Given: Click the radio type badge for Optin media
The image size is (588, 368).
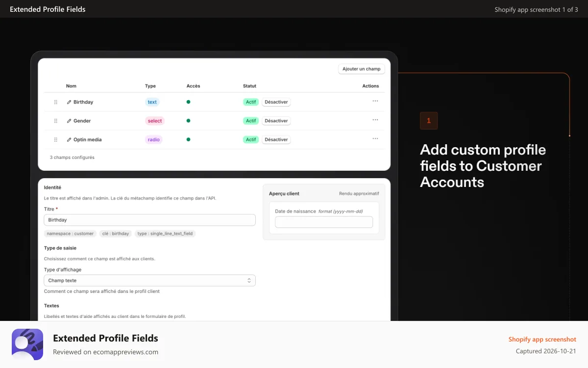Looking at the screenshot, I should (154, 140).
